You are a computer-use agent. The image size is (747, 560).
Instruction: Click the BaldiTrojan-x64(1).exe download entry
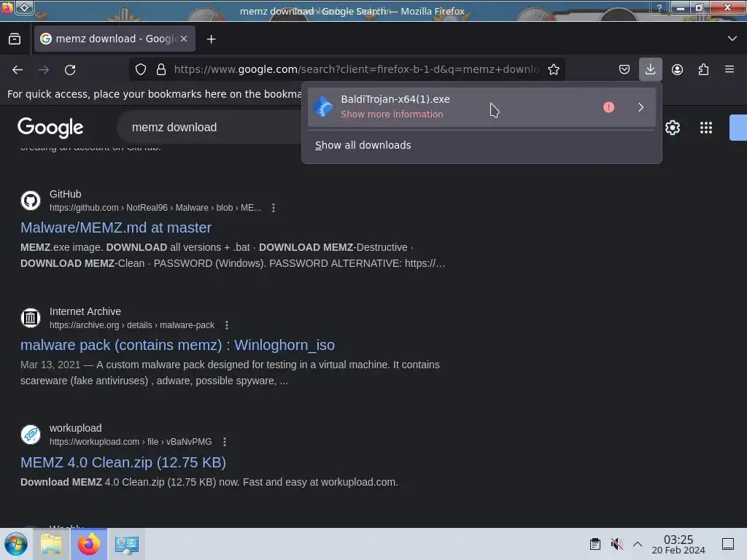[x=481, y=106]
